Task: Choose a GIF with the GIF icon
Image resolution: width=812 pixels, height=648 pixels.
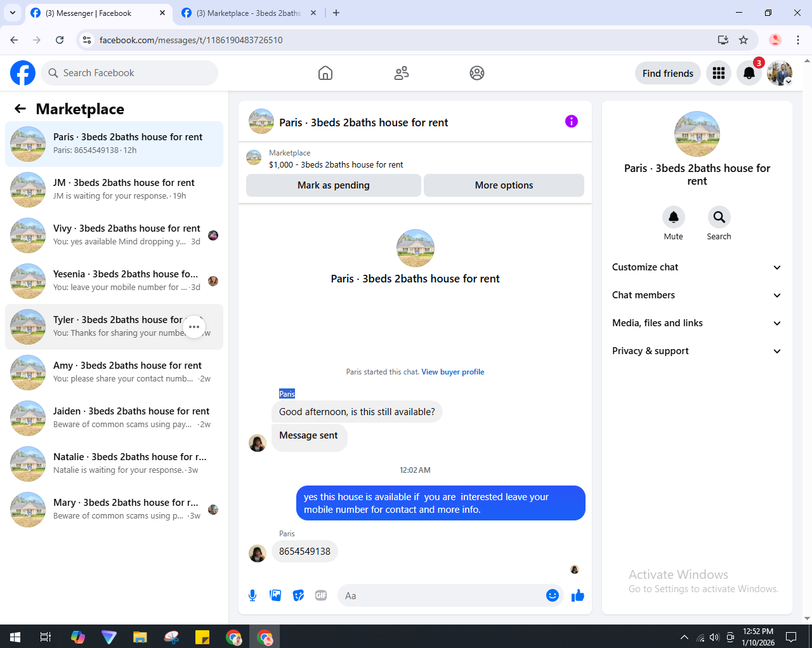Action: click(x=321, y=595)
